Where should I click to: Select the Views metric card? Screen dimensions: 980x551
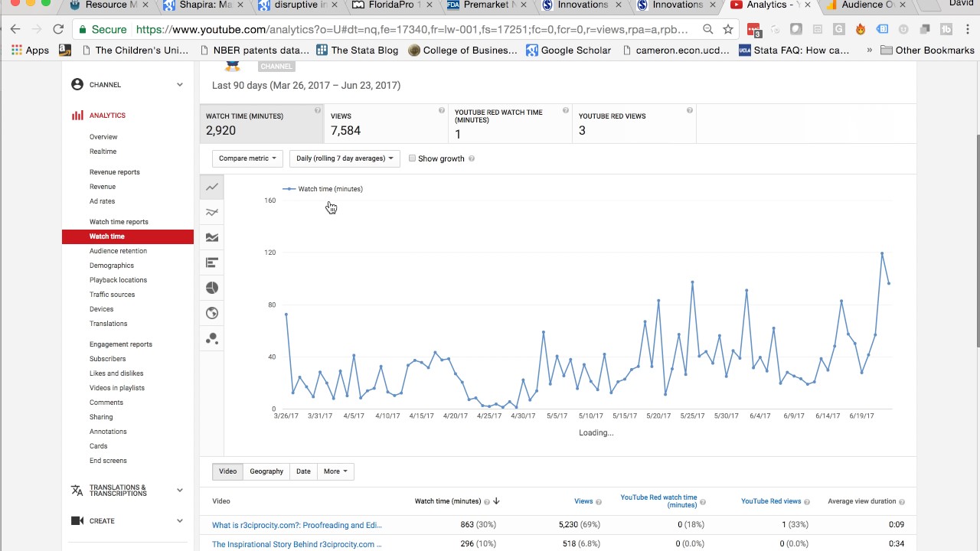point(385,123)
